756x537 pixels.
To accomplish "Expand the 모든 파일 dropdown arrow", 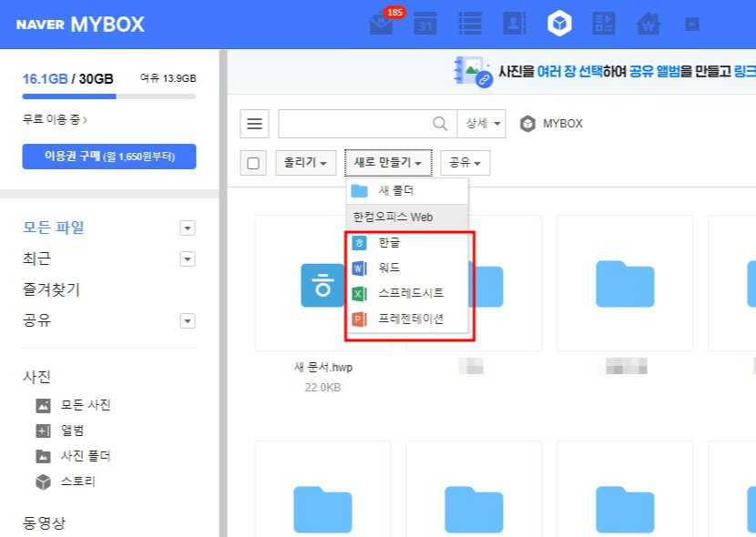I will [x=189, y=228].
